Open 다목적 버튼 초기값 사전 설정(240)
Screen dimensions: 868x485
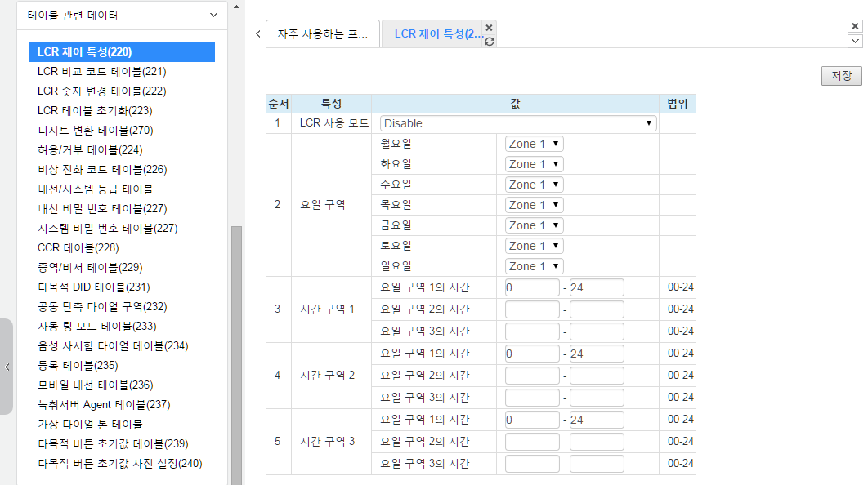[119, 464]
